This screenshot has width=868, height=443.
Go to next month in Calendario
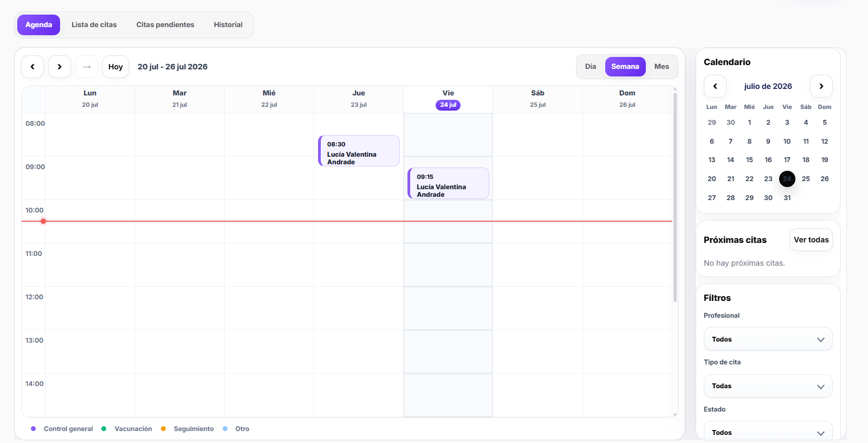pyautogui.click(x=821, y=86)
